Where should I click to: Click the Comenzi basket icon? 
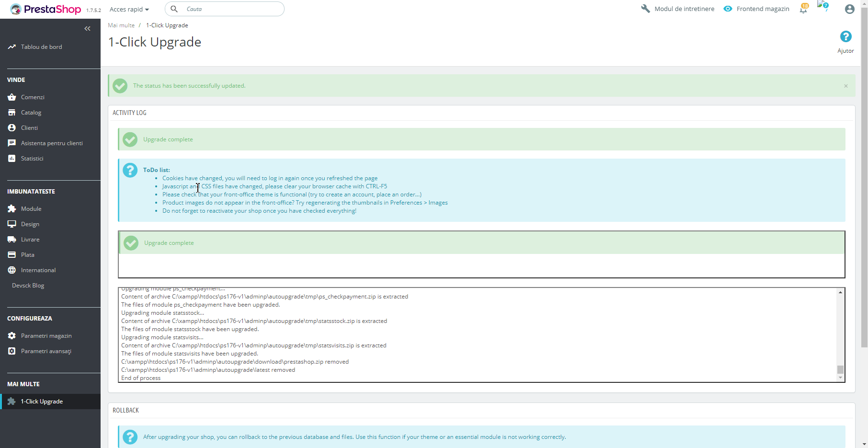12,97
